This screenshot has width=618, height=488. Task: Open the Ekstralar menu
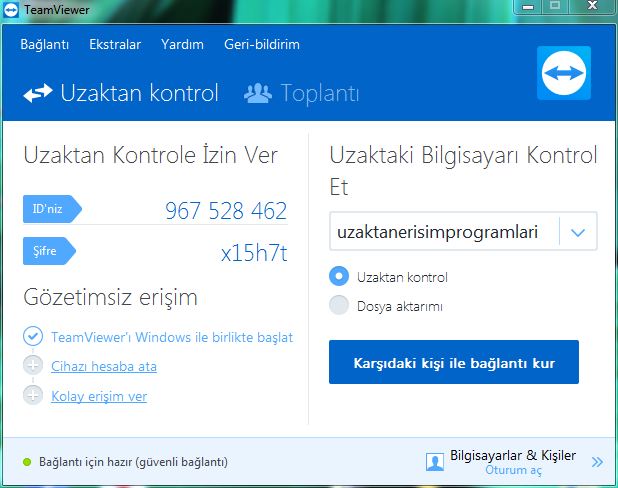coord(115,44)
